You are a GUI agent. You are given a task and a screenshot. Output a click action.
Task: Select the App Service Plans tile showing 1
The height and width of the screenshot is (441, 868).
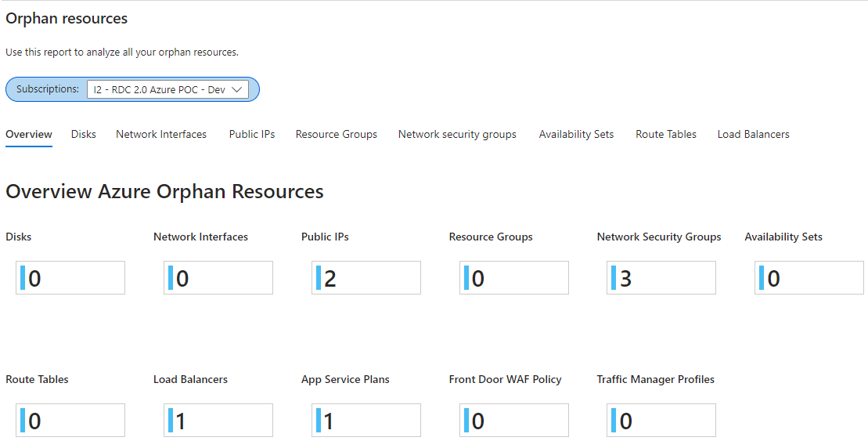[x=366, y=421]
